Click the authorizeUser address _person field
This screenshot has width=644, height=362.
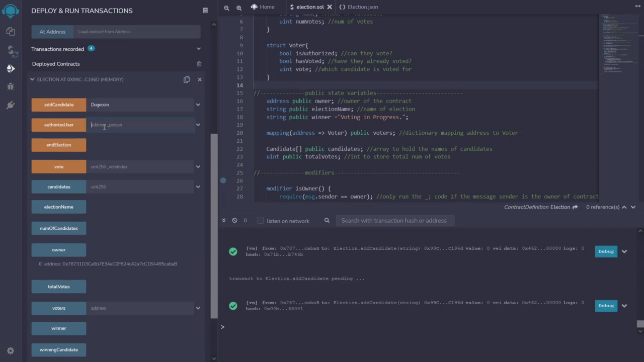pyautogui.click(x=140, y=125)
